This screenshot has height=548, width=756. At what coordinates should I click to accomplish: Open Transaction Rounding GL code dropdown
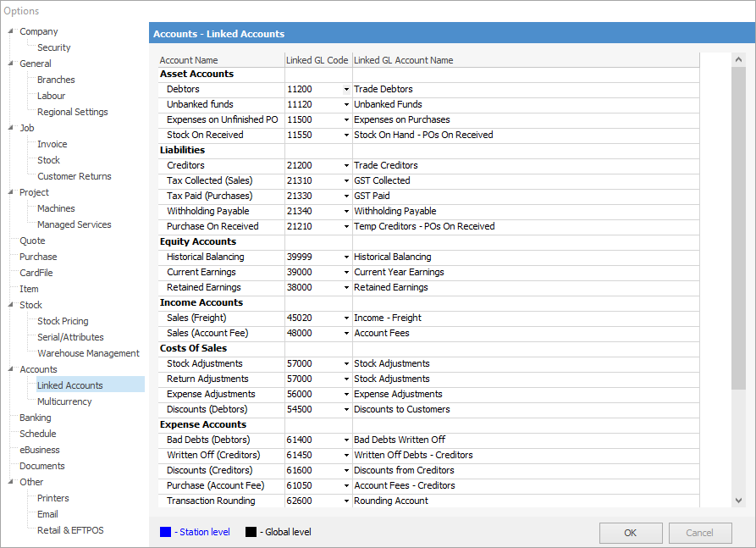(x=346, y=501)
